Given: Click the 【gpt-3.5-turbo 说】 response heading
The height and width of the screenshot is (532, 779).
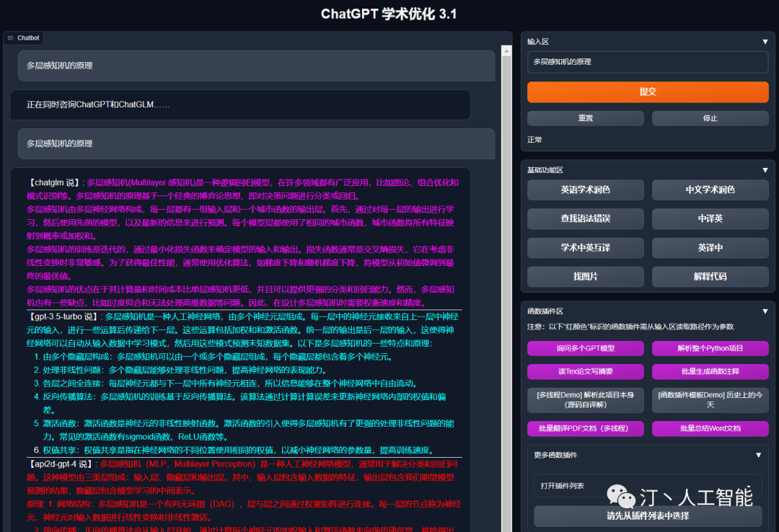Looking at the screenshot, I should point(63,317).
